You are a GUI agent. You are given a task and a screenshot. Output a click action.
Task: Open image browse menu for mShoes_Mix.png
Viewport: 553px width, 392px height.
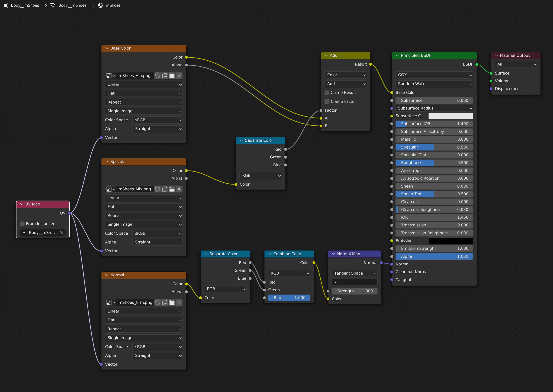pyautogui.click(x=111, y=189)
